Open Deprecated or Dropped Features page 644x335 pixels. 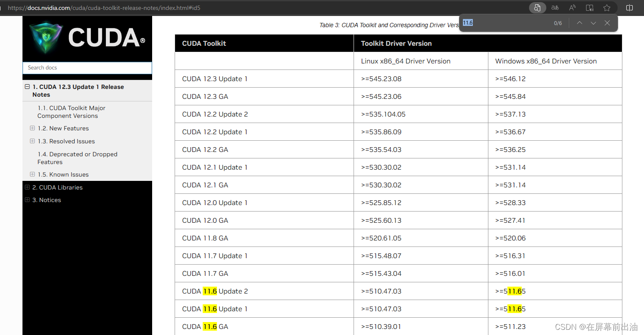(77, 158)
